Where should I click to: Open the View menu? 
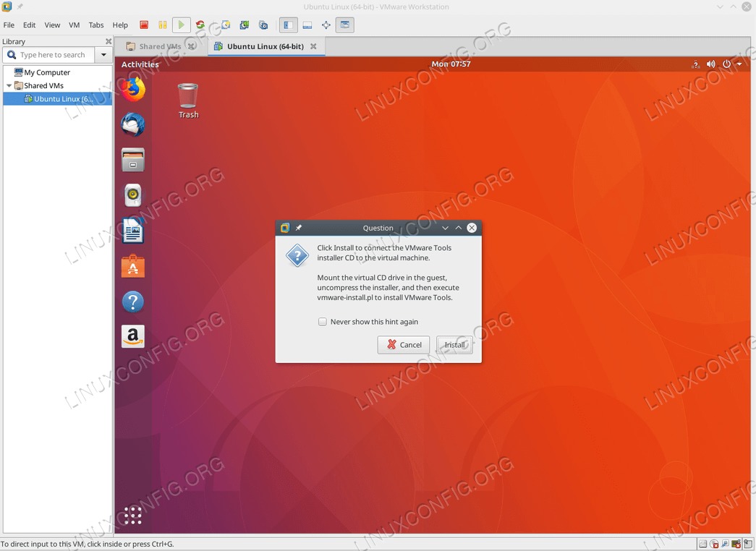coord(52,25)
